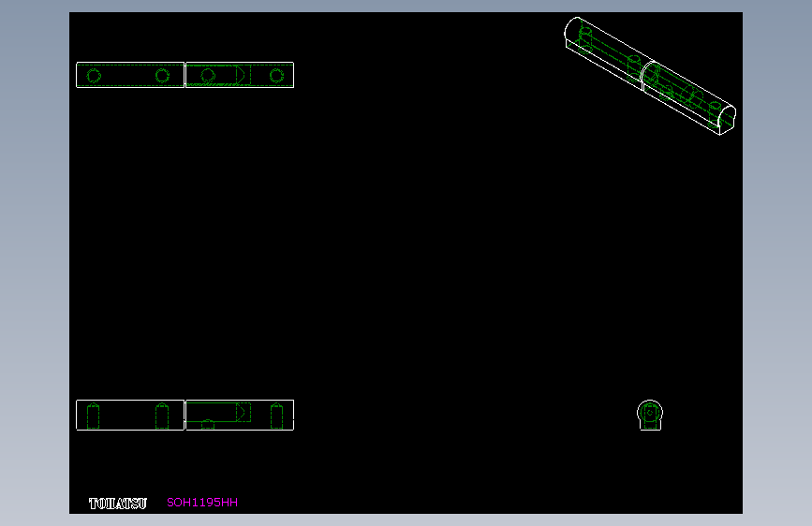The width and height of the screenshot is (812, 526).
Task: Click the TOHATSU logo text
Action: [118, 504]
